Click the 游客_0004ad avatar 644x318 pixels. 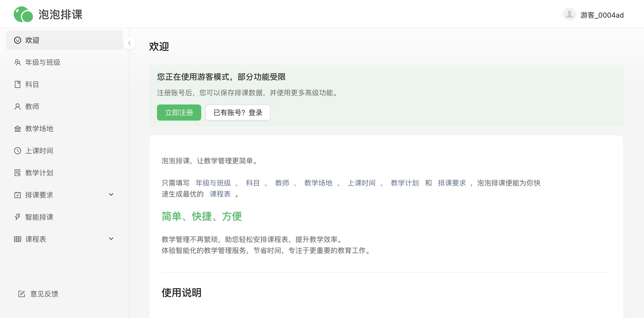(x=569, y=14)
